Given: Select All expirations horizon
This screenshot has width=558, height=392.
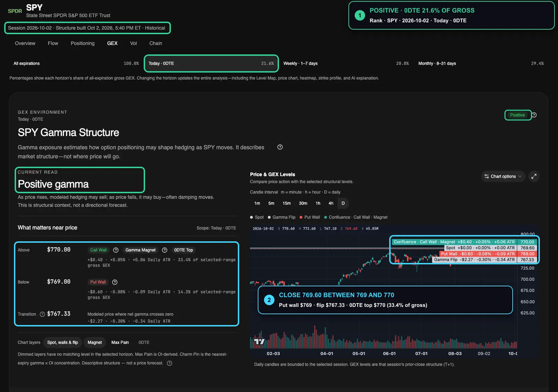Looking at the screenshot, I should 76,63.
